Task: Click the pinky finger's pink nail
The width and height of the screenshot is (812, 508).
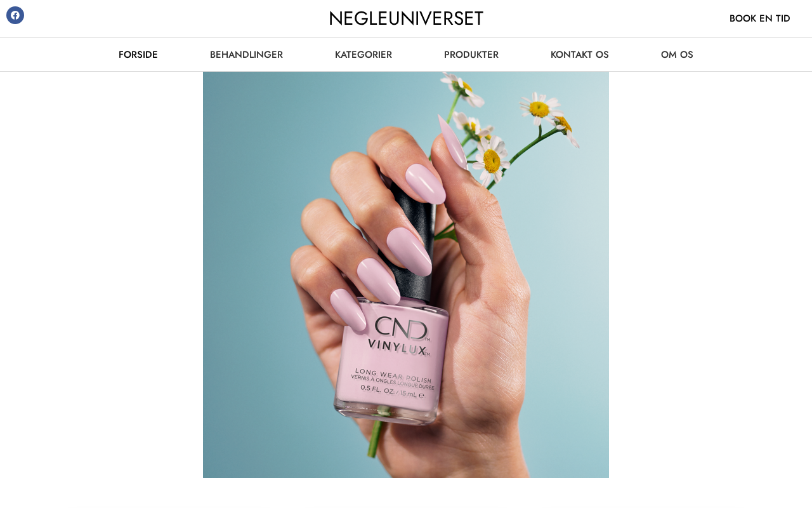Action: pos(349,309)
